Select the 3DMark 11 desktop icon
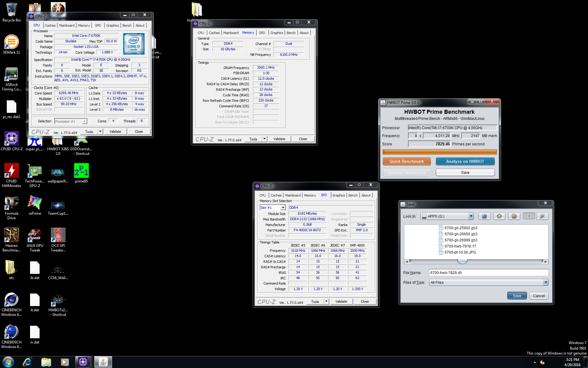The image size is (588, 368). point(12,44)
